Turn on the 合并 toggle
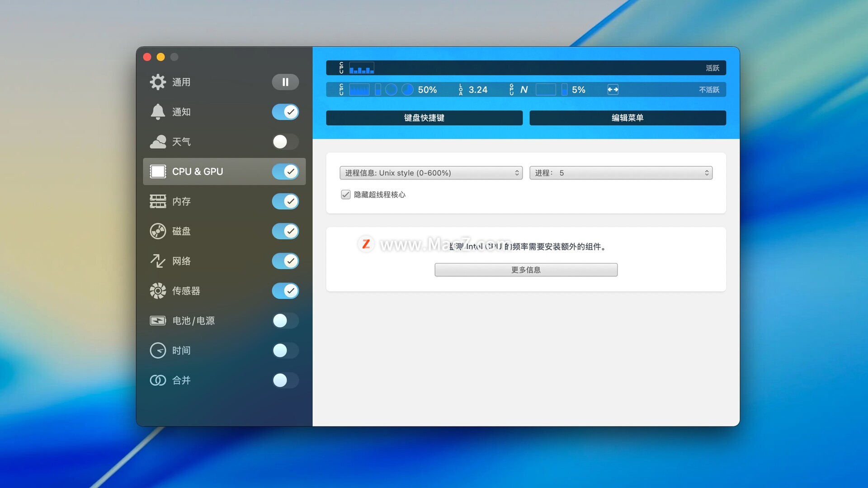 pyautogui.click(x=285, y=380)
